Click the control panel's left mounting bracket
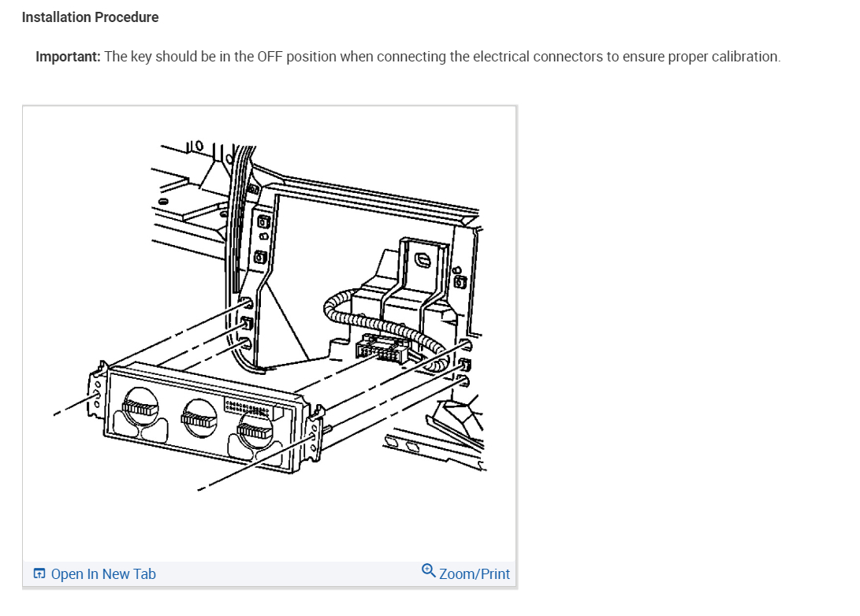The height and width of the screenshot is (616, 860). pos(96,390)
